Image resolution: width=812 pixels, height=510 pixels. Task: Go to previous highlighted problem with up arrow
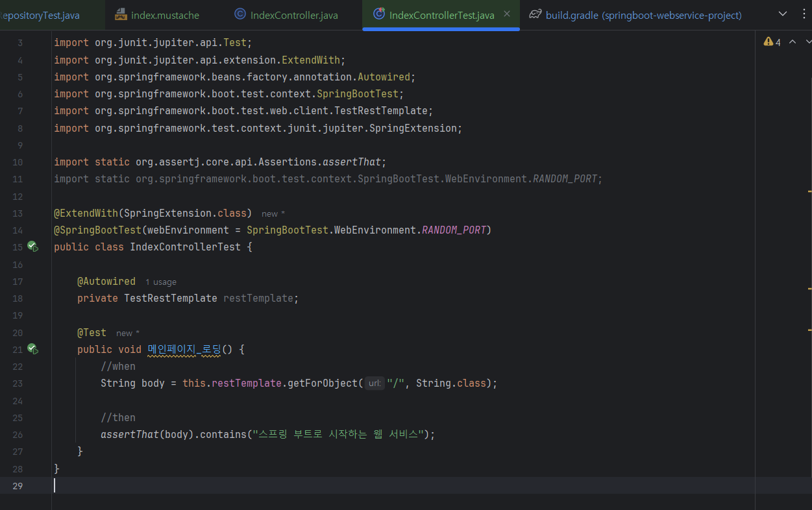(x=792, y=42)
